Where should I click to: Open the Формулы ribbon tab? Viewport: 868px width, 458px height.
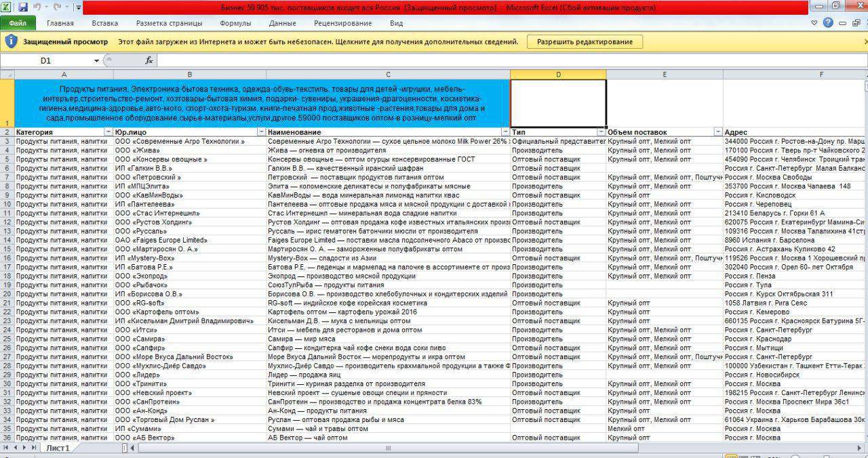tap(235, 23)
